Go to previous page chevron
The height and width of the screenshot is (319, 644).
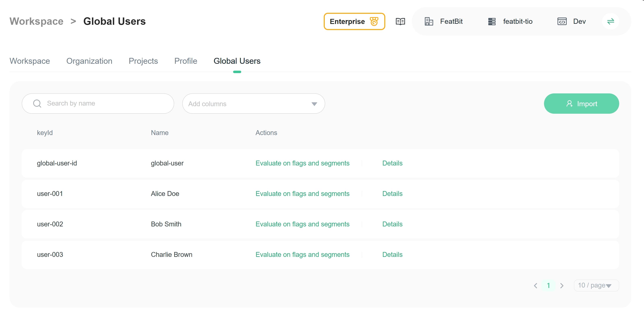(x=535, y=285)
